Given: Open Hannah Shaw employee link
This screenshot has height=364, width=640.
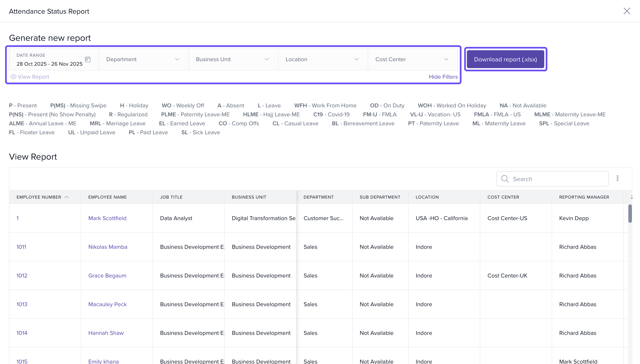Looking at the screenshot, I should (106, 333).
